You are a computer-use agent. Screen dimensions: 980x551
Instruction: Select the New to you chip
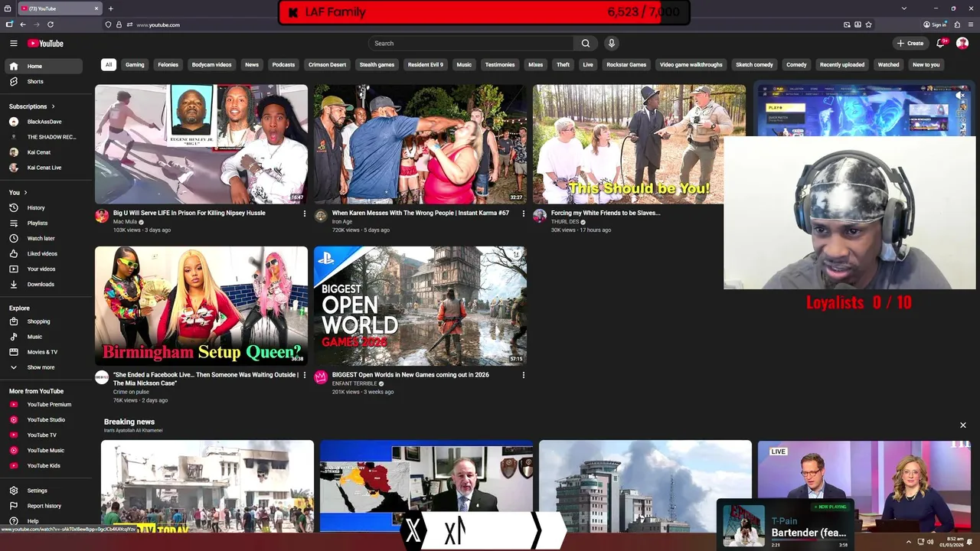click(926, 65)
